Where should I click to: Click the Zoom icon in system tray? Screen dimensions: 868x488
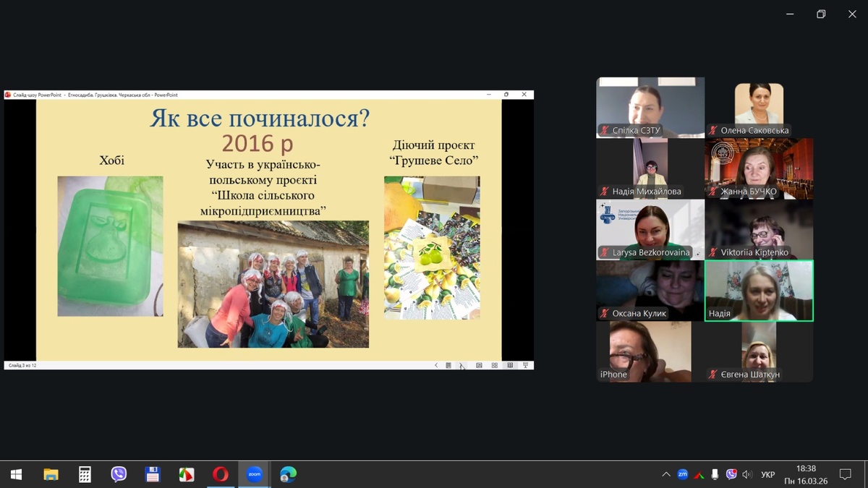pyautogui.click(x=682, y=474)
